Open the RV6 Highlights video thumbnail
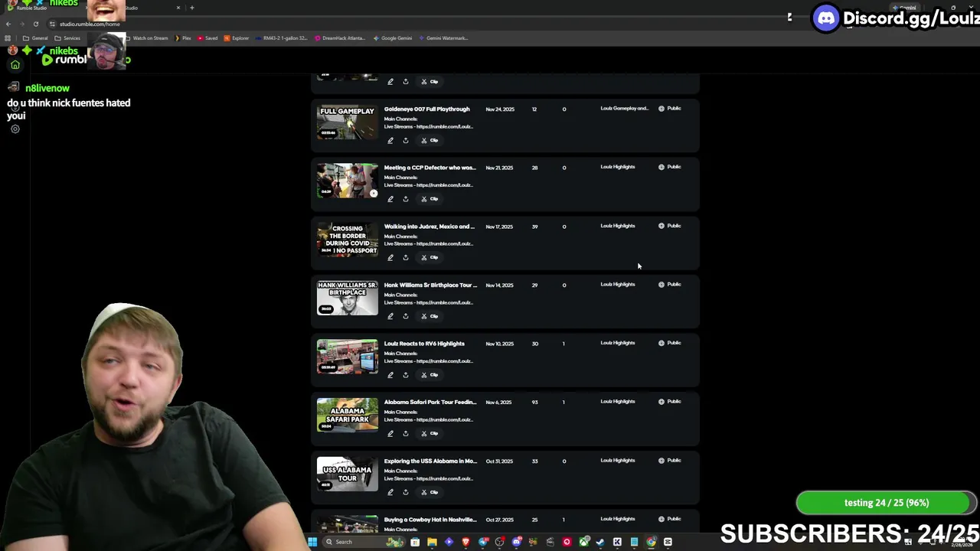 (x=348, y=357)
